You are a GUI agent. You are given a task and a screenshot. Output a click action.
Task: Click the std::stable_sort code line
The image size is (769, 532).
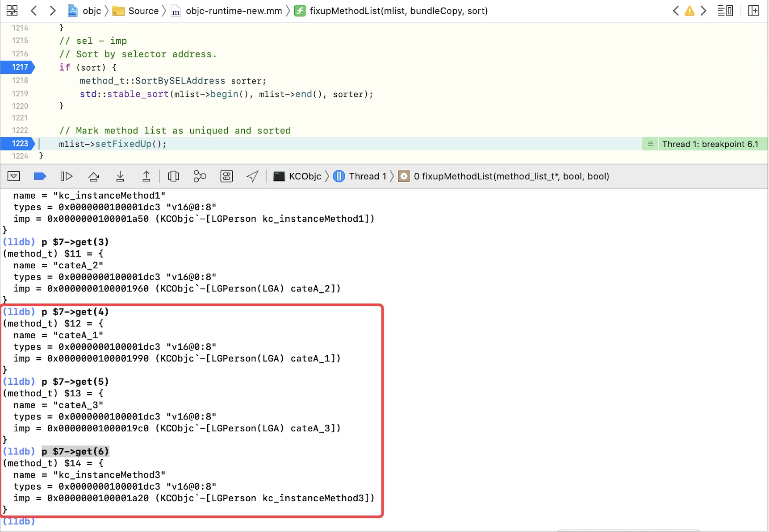pos(226,94)
